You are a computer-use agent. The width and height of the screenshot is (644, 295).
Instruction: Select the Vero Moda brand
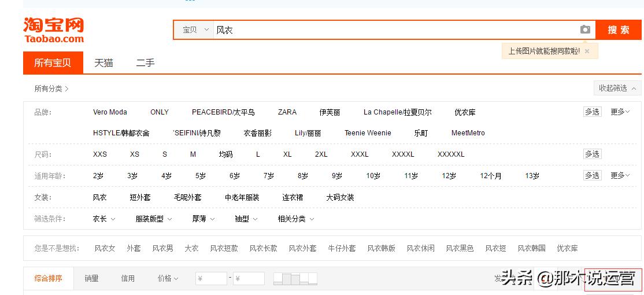tap(110, 112)
